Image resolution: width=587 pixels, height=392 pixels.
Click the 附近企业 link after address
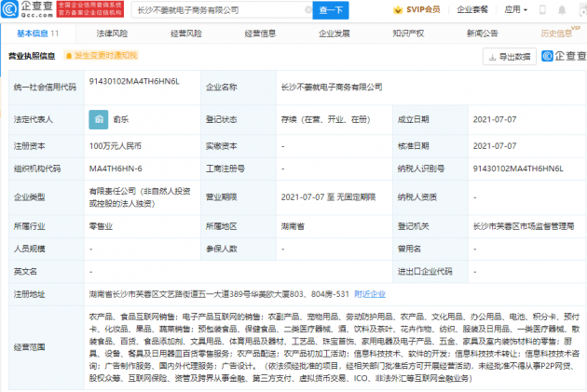tap(370, 292)
